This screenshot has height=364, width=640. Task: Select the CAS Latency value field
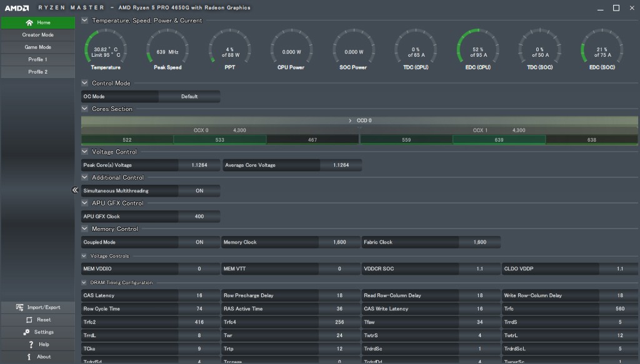[199, 296]
